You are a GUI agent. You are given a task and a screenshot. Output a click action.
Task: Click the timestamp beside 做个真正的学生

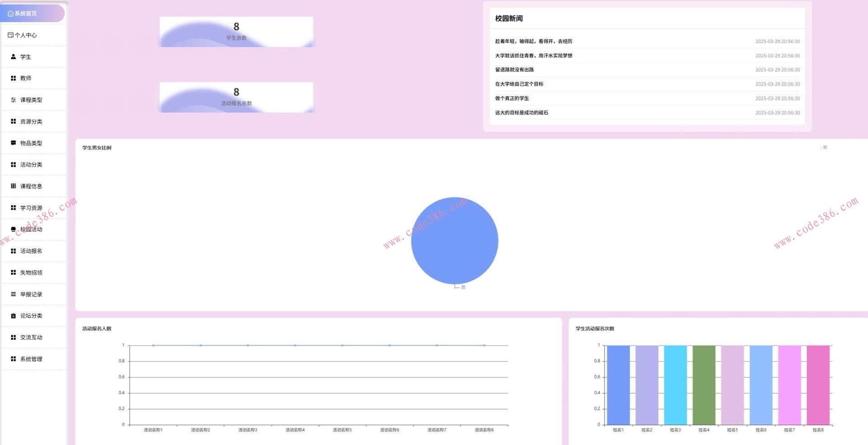point(778,98)
